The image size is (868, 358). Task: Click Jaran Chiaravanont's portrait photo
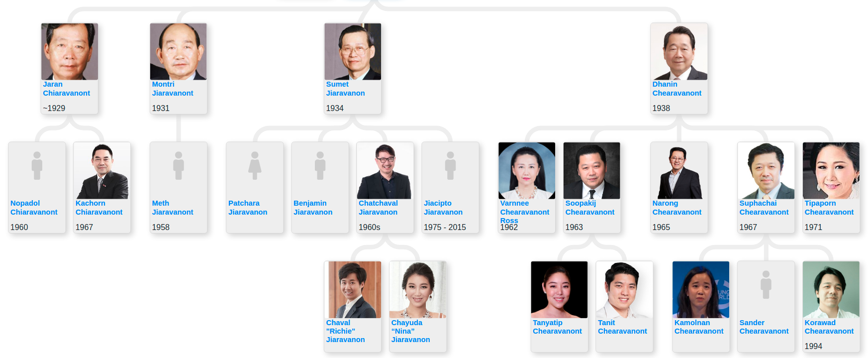pos(70,51)
